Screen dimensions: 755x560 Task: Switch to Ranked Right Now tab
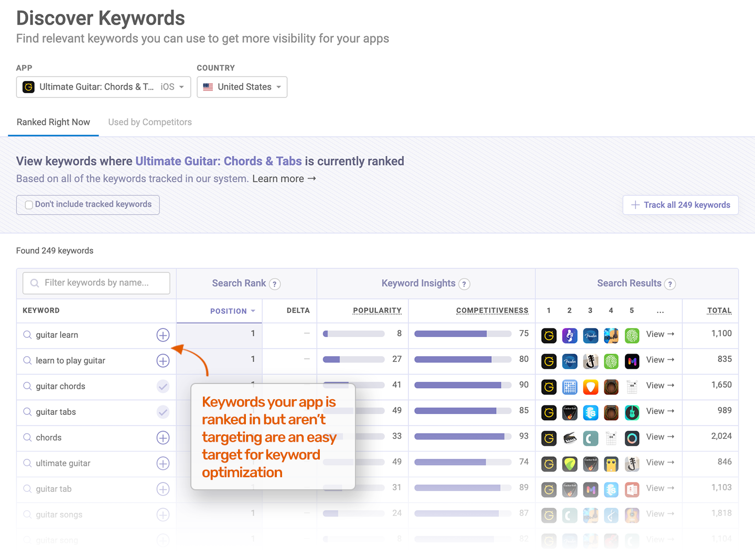point(53,122)
